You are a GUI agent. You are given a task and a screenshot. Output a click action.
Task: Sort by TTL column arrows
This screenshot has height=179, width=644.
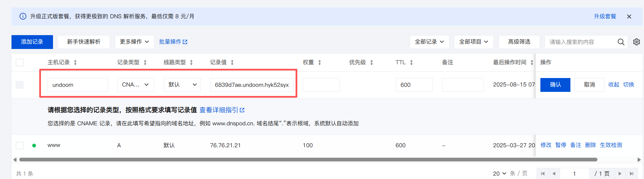click(x=411, y=62)
